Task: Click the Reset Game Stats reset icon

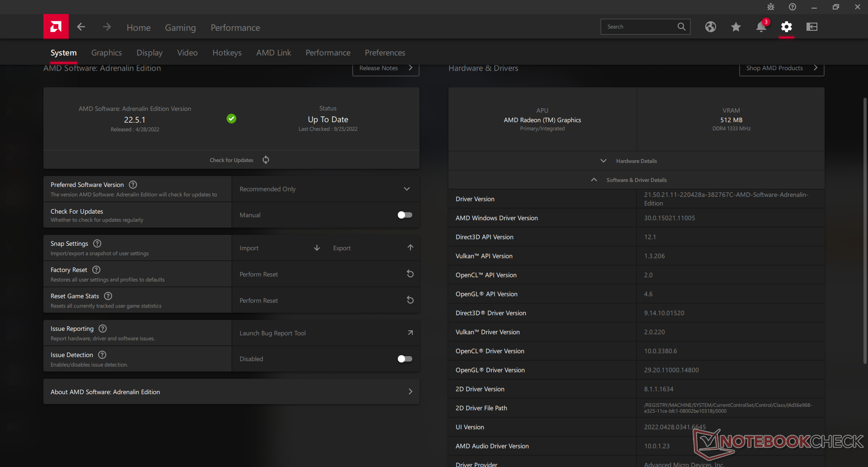Action: tap(410, 300)
